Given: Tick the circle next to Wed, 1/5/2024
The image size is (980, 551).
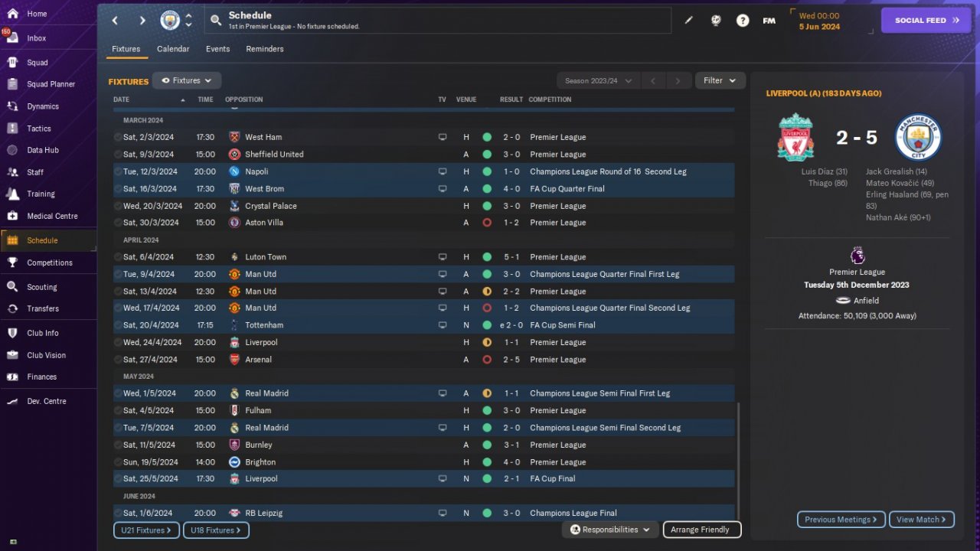Looking at the screenshot, I should 118,393.
